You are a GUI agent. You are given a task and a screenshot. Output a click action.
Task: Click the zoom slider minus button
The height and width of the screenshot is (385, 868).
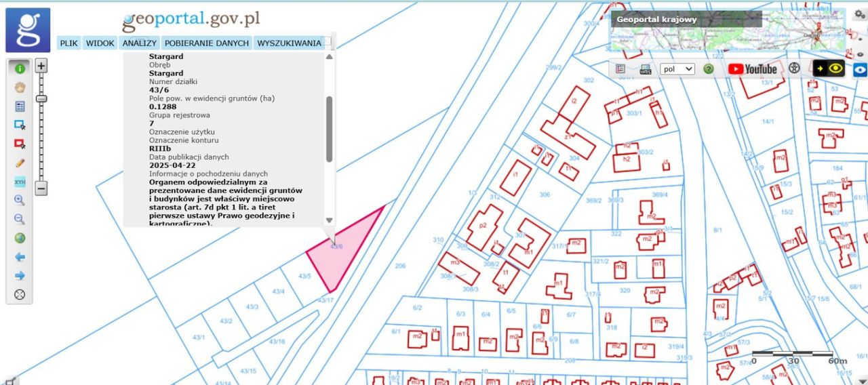coord(41,188)
